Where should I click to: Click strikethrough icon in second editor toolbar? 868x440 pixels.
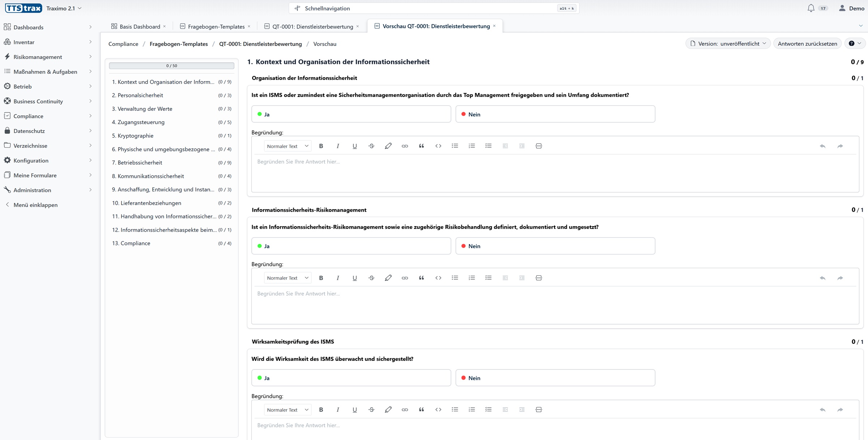pos(371,278)
